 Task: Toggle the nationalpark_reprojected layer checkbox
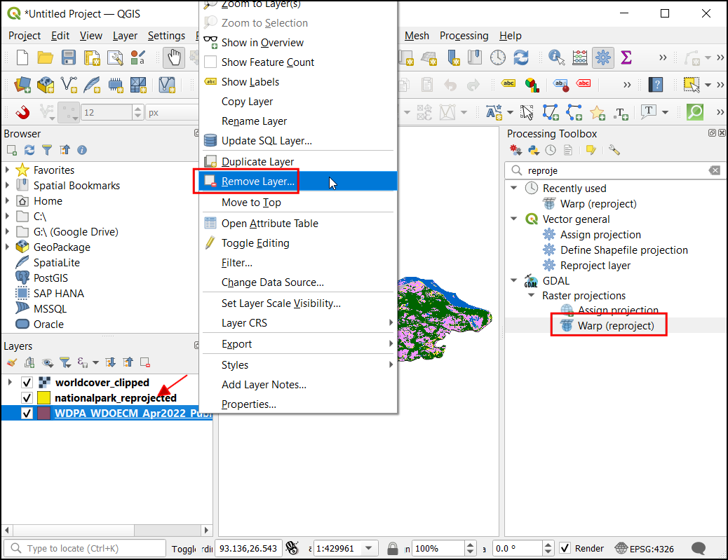tap(27, 398)
